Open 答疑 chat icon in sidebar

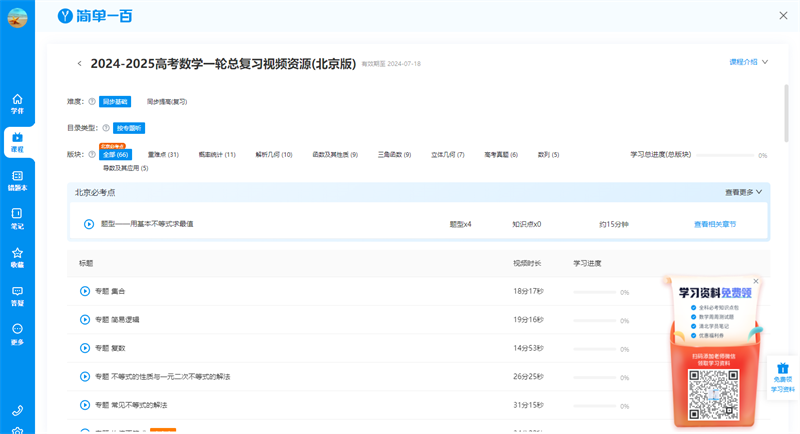(x=17, y=296)
